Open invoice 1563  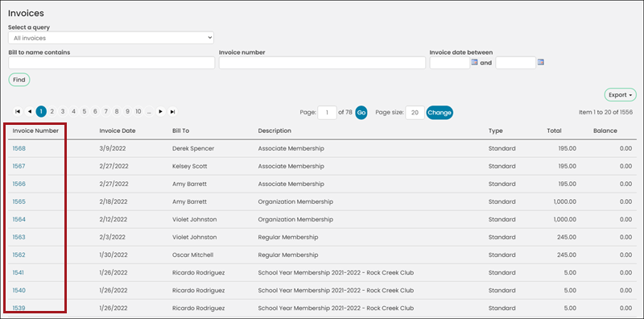click(x=19, y=237)
